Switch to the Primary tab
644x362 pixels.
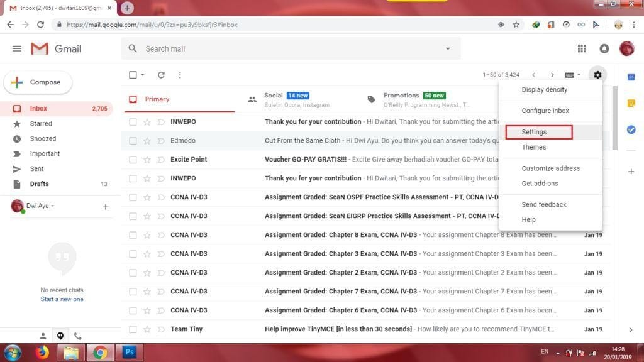[x=180, y=99]
